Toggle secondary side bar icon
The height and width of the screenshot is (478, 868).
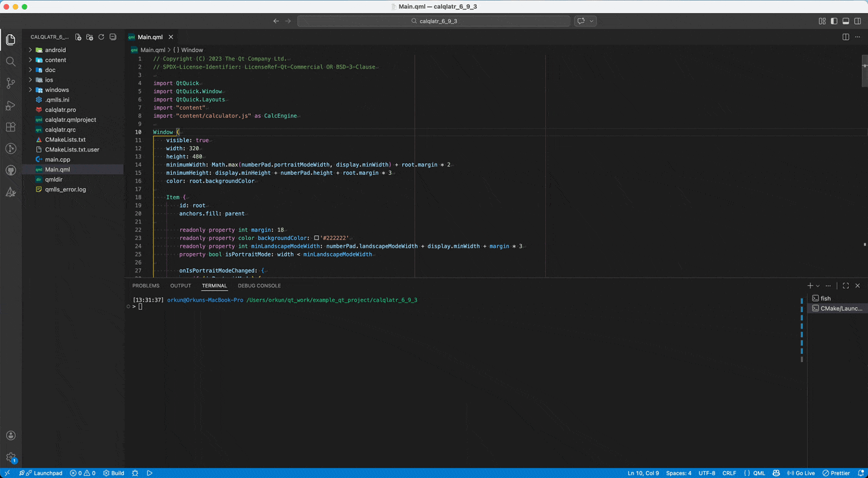click(858, 21)
